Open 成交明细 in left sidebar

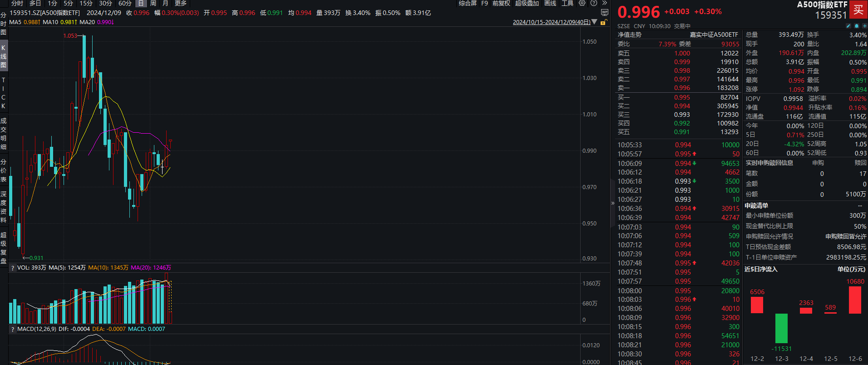4,134
